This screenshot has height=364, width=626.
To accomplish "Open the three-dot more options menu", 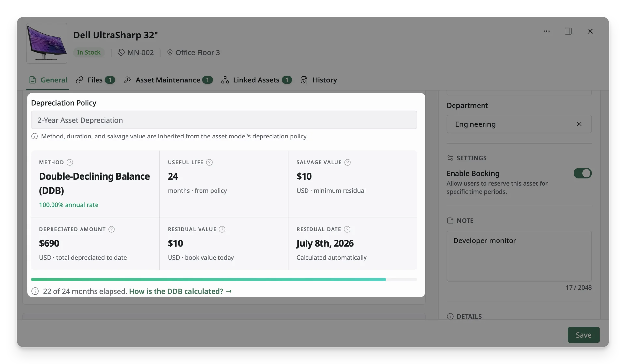I will pyautogui.click(x=547, y=31).
